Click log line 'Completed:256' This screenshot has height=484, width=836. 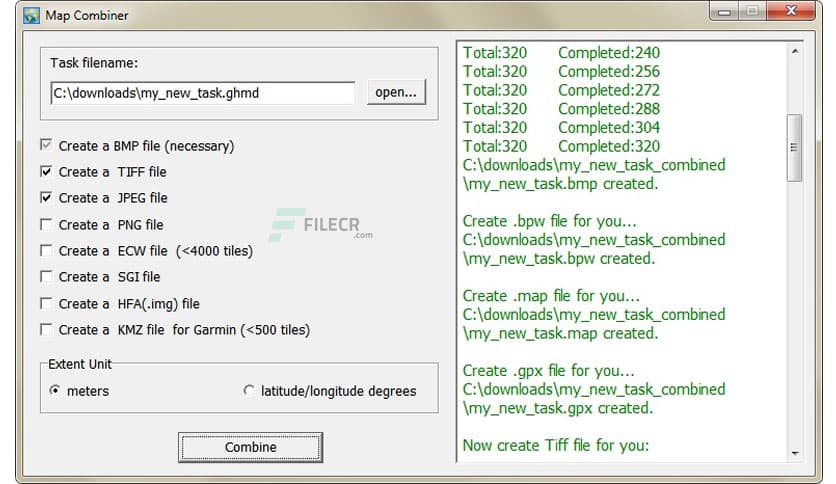click(x=609, y=71)
